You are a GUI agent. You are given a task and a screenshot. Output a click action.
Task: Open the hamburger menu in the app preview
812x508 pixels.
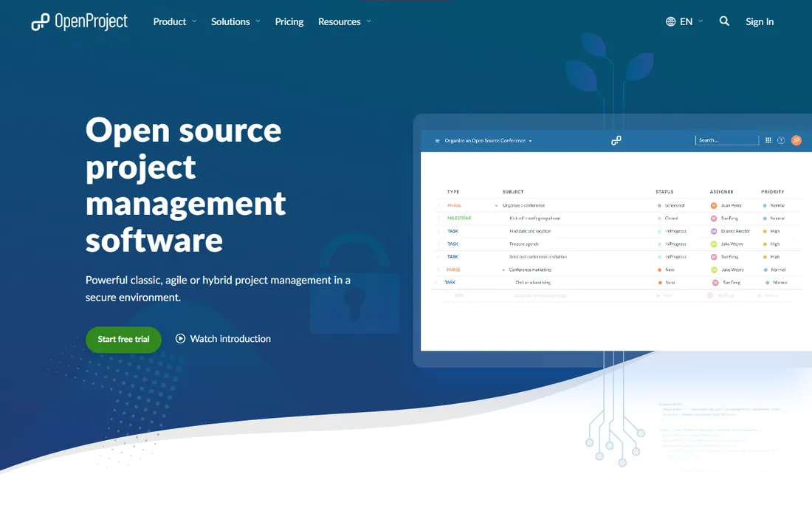pos(437,141)
